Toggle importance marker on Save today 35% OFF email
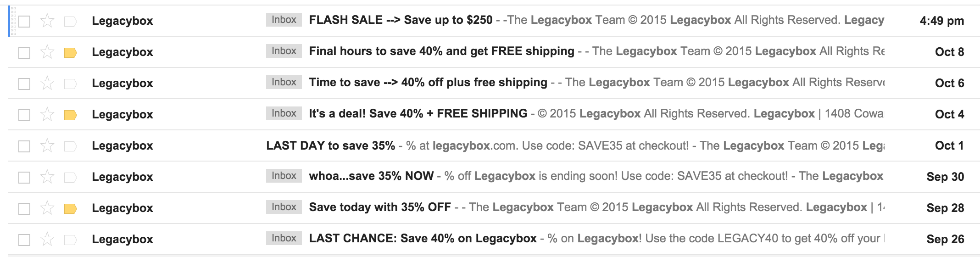 (70, 208)
